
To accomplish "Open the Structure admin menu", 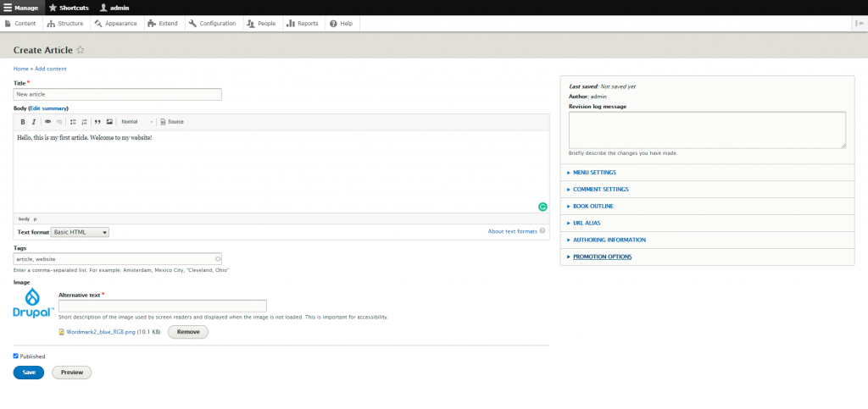I will 65,24.
